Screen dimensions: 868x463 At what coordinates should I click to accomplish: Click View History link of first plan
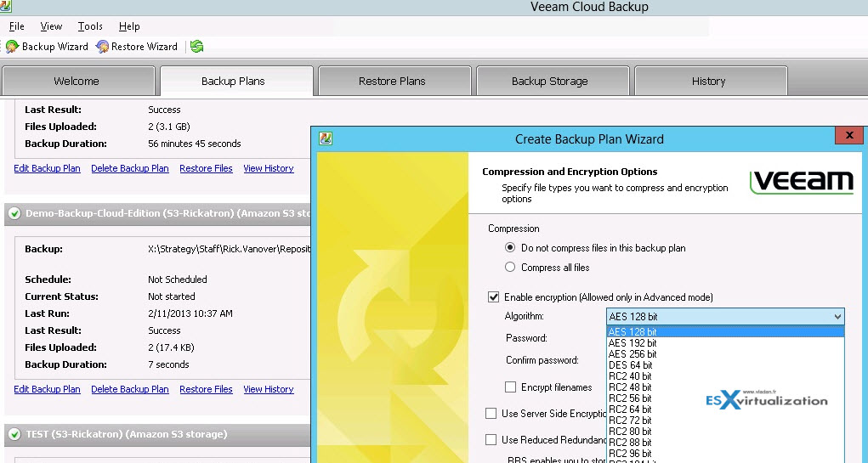click(269, 168)
